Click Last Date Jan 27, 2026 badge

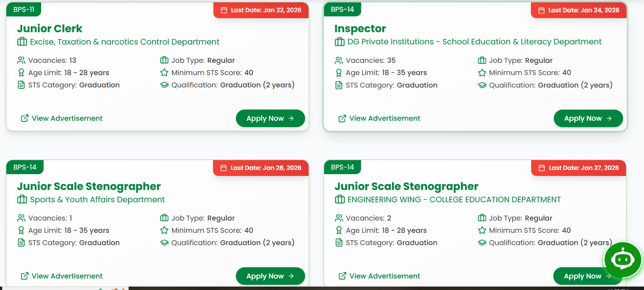[x=579, y=168]
